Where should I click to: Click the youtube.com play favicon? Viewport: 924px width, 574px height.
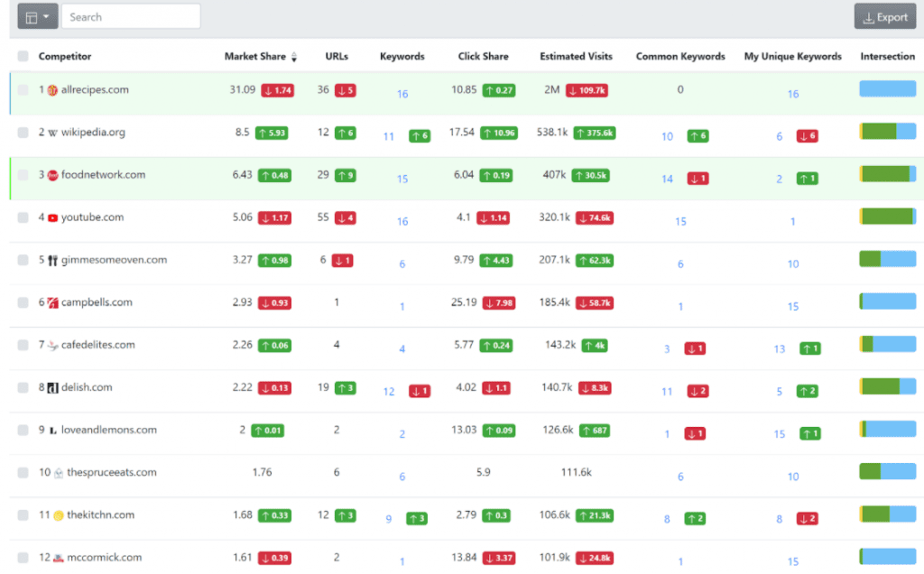click(x=52, y=218)
